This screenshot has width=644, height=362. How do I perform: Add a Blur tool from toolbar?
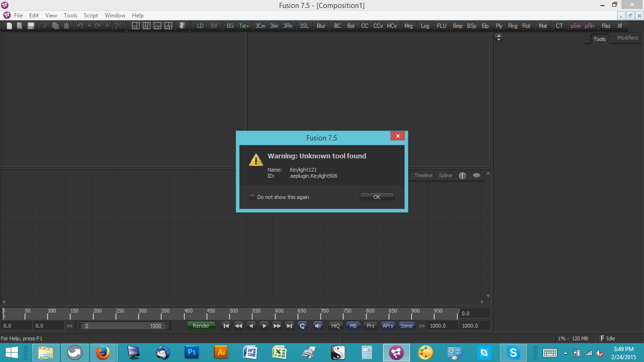pyautogui.click(x=321, y=26)
